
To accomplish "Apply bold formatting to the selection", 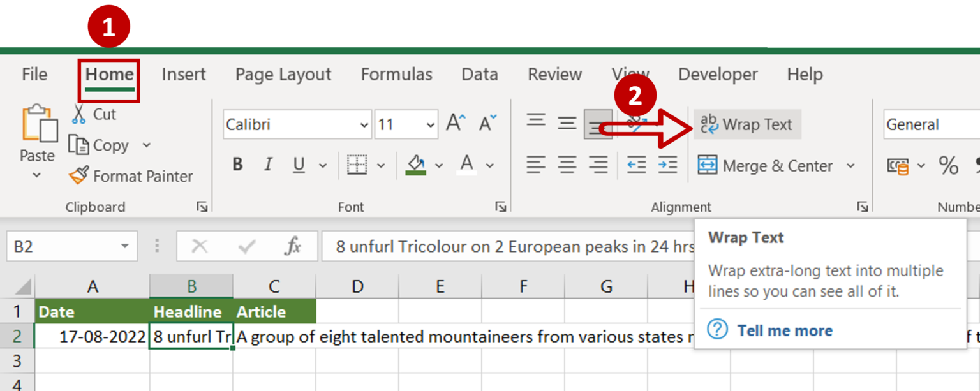I will pyautogui.click(x=237, y=165).
